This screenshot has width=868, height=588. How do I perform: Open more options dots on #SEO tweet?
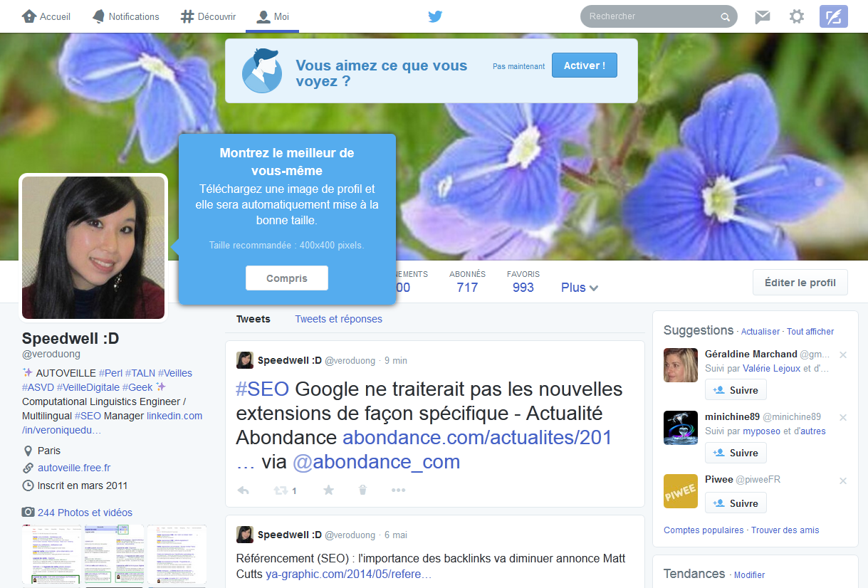398,490
